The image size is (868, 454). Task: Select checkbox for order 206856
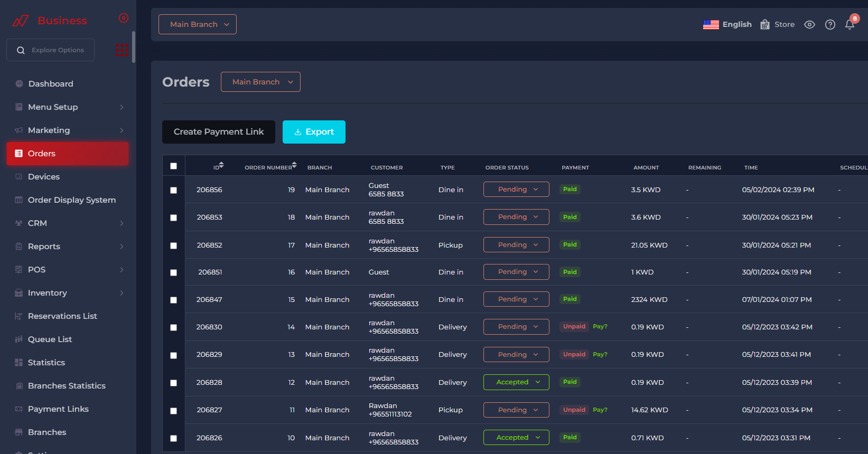(173, 190)
